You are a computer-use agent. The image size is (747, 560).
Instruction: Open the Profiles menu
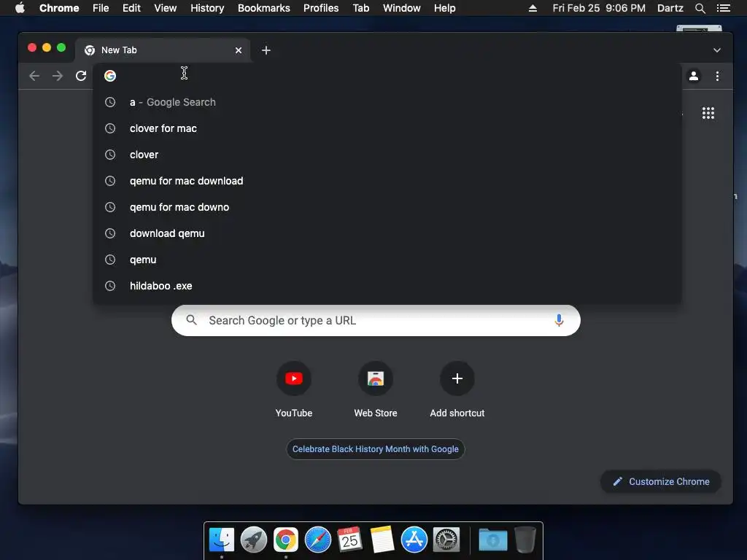pyautogui.click(x=321, y=8)
